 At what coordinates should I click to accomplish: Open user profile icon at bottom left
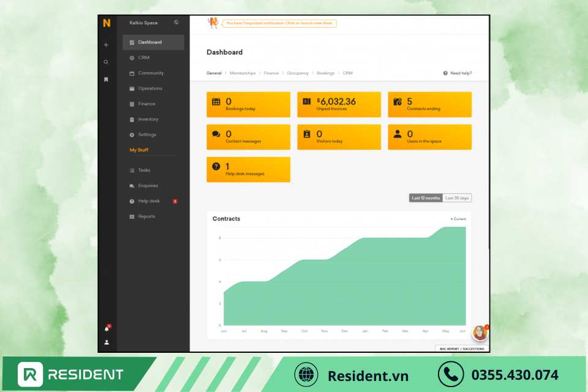(107, 342)
